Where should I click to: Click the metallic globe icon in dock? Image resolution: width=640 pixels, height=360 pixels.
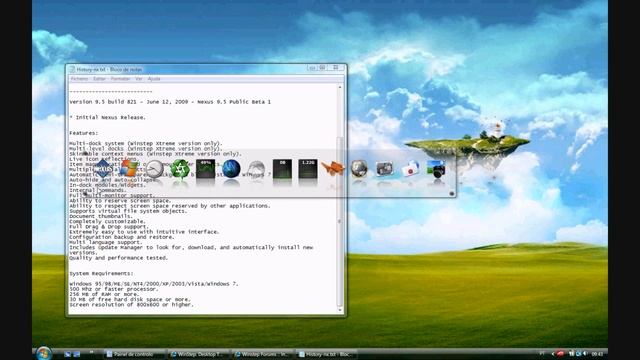coord(359,169)
